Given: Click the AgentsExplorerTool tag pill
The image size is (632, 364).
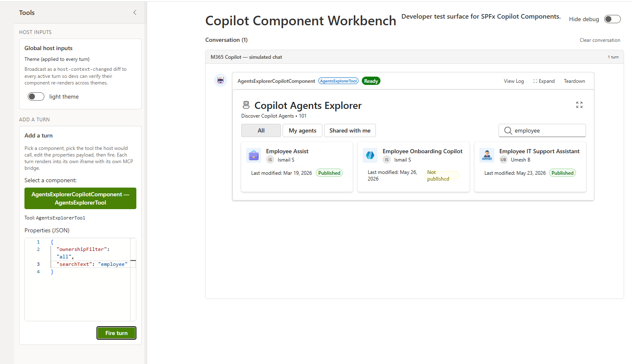Looking at the screenshot, I should click(x=338, y=81).
